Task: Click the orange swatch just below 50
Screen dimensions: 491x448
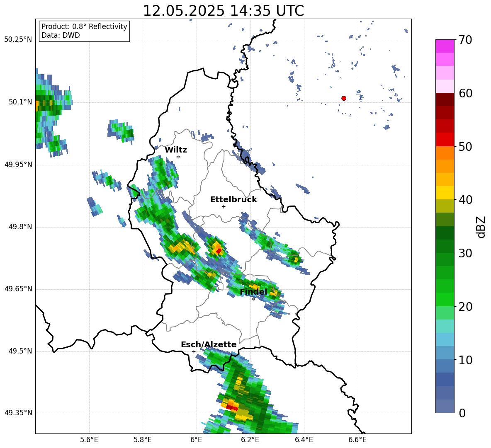Action: [445, 153]
